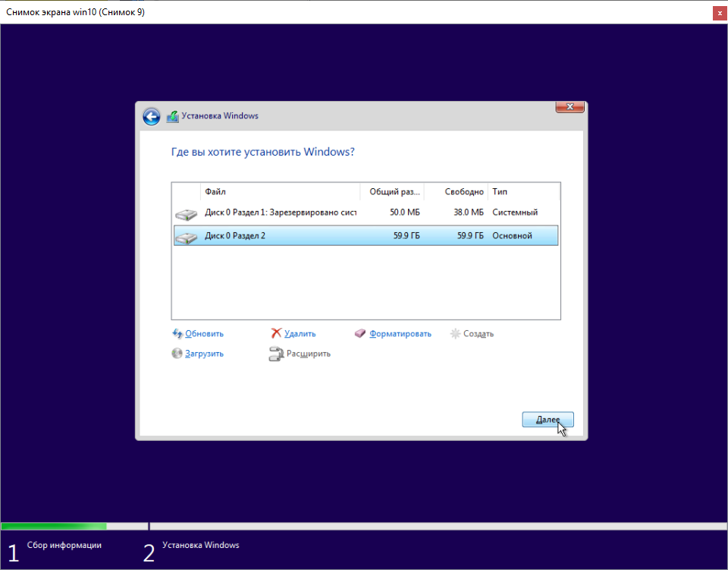Click the Расширить link
Viewport: 728px width, 570px height.
tap(309, 354)
